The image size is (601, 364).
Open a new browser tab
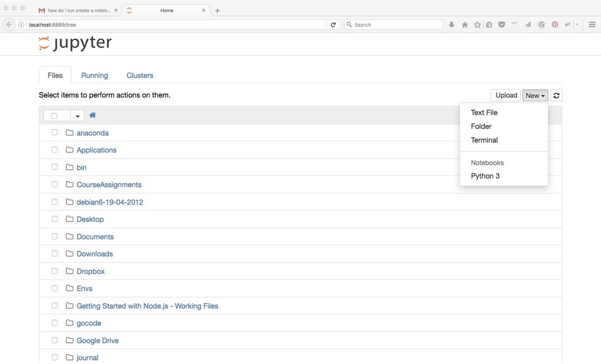point(217,11)
